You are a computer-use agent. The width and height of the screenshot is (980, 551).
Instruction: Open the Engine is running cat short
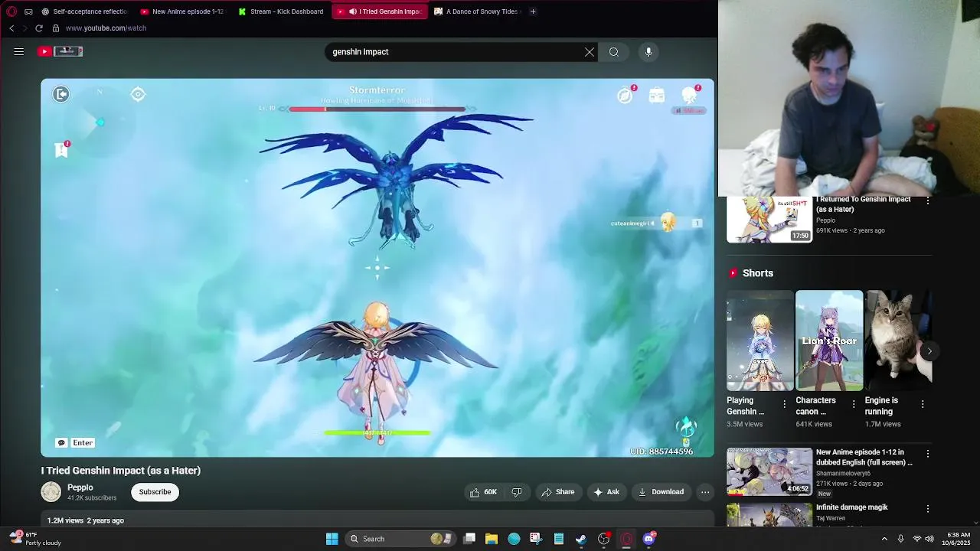click(898, 341)
